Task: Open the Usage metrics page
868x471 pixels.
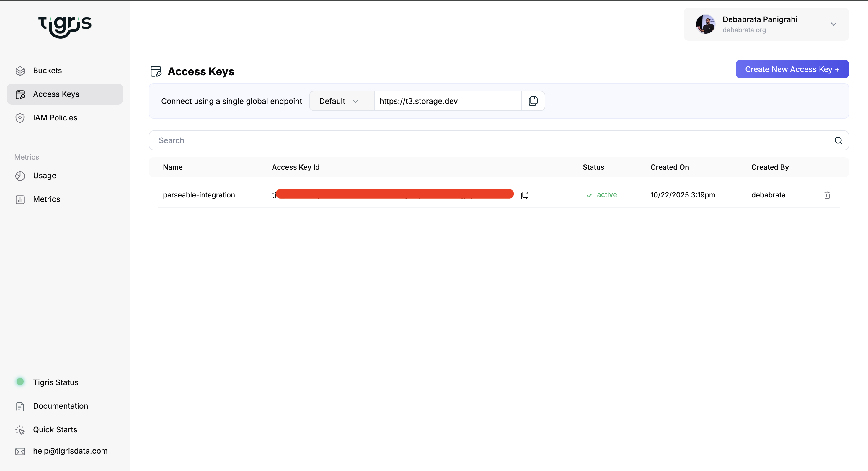Action: [x=45, y=176]
